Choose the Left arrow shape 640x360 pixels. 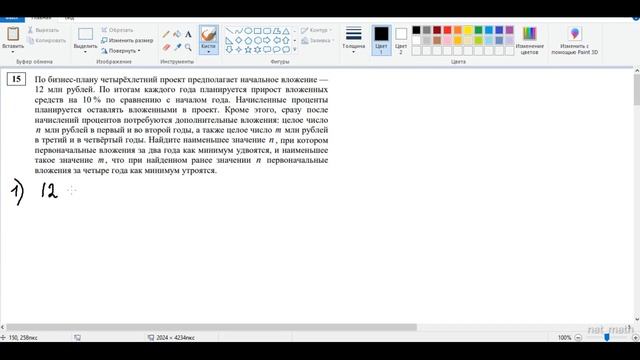tap(276, 40)
